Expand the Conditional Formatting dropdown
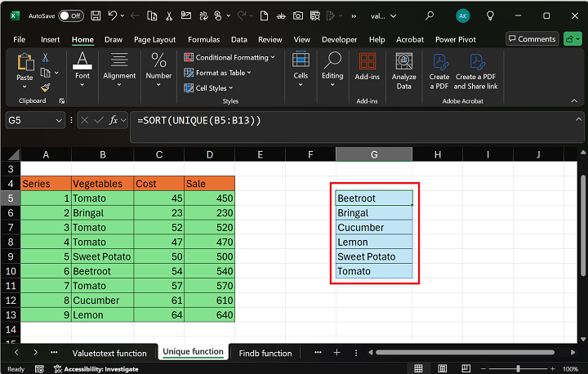588x374 pixels. 232,57
